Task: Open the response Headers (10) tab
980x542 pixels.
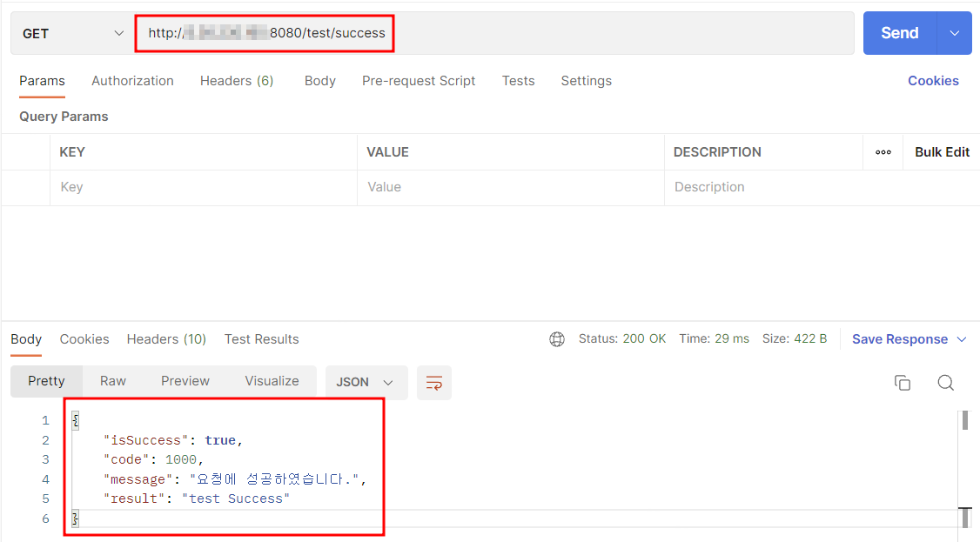Action: [x=166, y=339]
